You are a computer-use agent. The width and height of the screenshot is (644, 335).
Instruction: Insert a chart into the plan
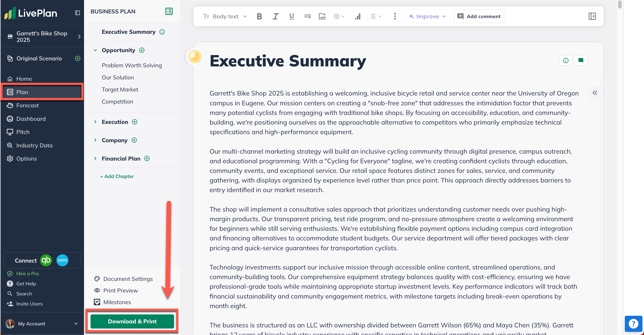pos(358,16)
